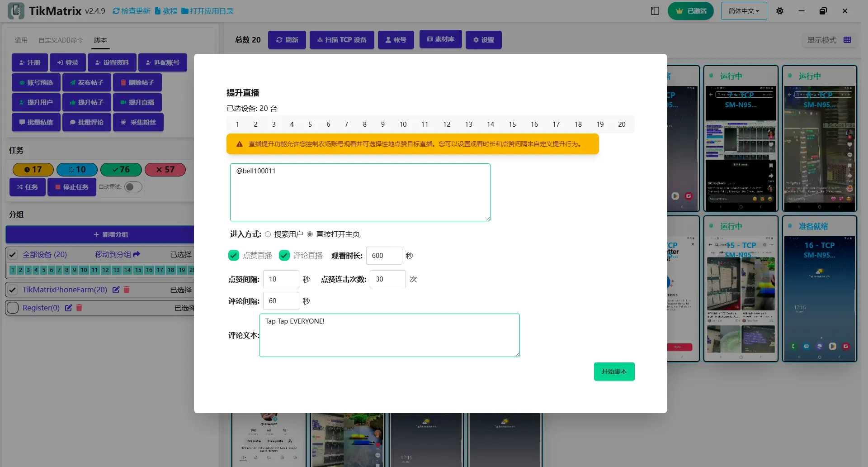Select the 批量私信 batch DM script
The image size is (868, 467).
(36, 122)
